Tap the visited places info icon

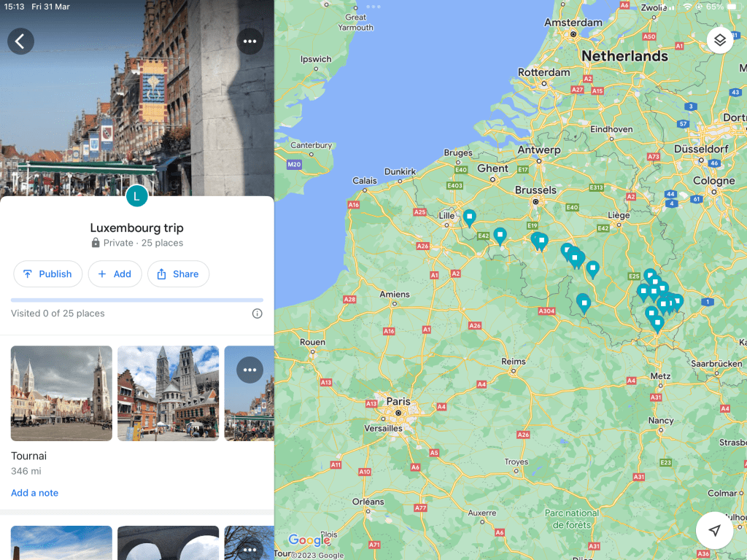[x=257, y=314]
